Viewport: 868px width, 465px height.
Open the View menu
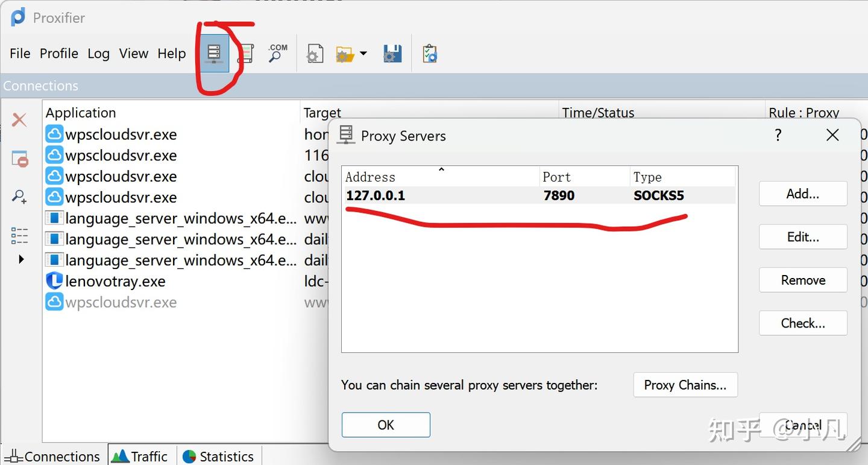coord(134,54)
